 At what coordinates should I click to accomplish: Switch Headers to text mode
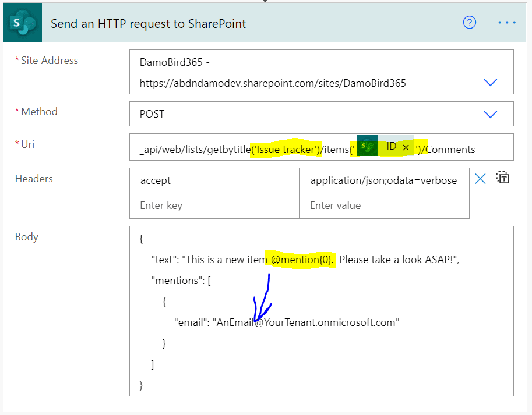(503, 179)
